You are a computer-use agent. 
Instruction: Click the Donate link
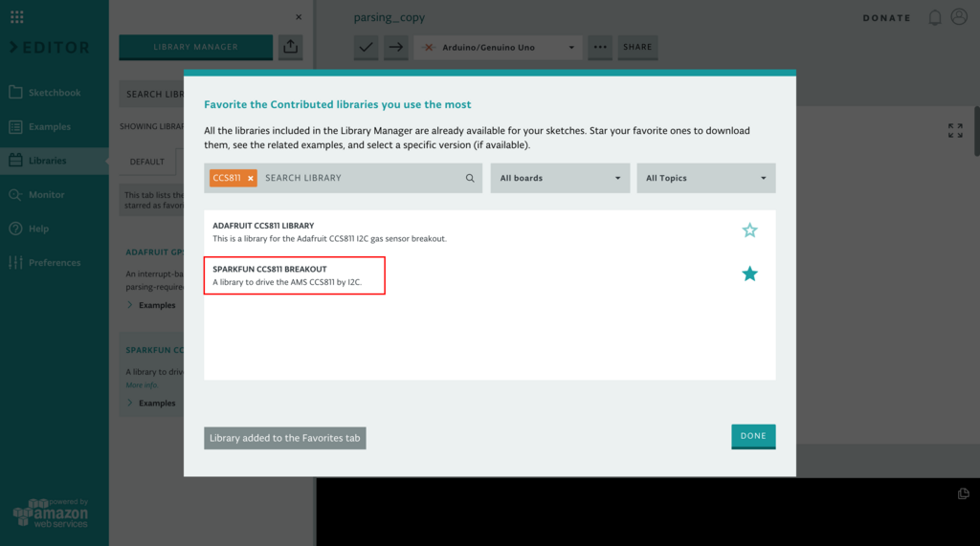887,18
